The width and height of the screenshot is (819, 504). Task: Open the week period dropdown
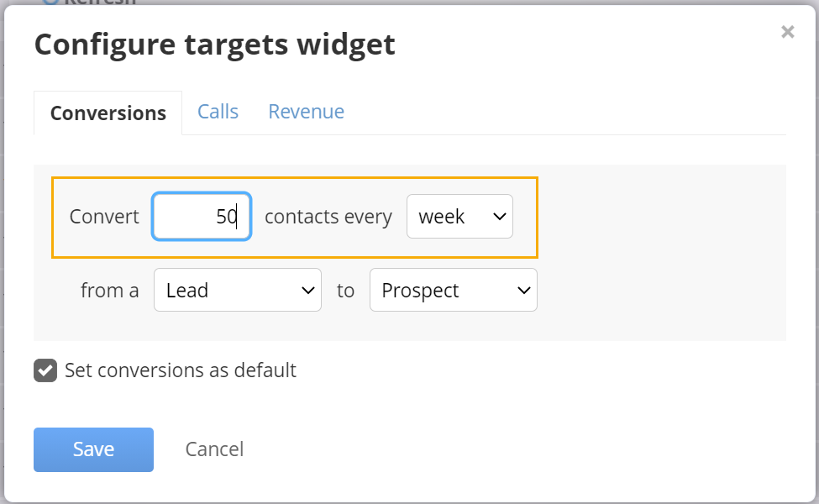[x=459, y=216]
